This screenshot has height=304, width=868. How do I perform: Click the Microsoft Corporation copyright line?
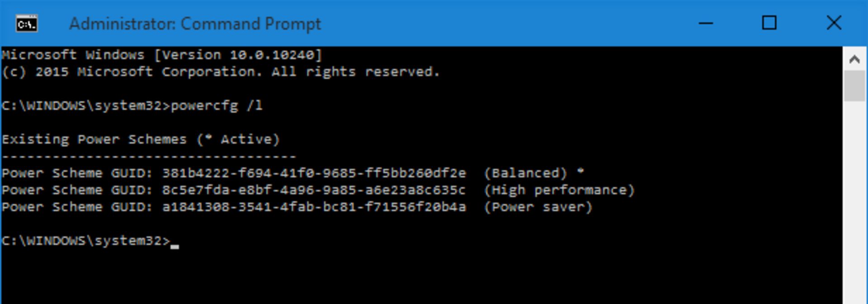point(221,72)
